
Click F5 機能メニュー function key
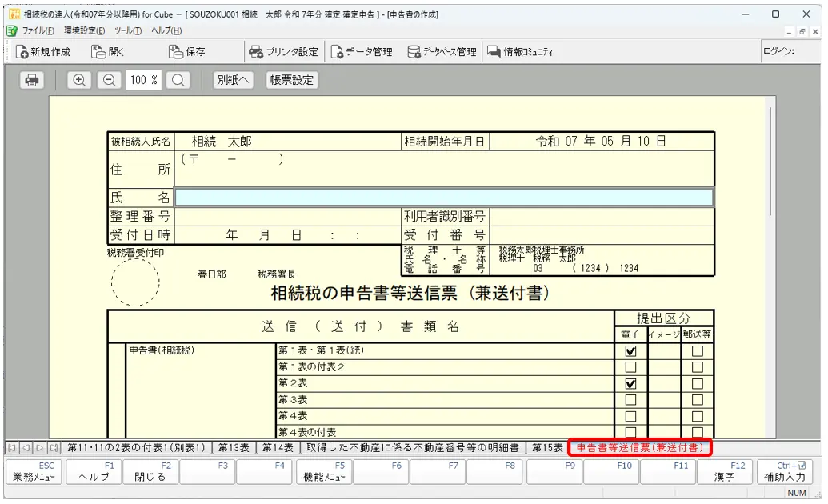pyautogui.click(x=324, y=472)
